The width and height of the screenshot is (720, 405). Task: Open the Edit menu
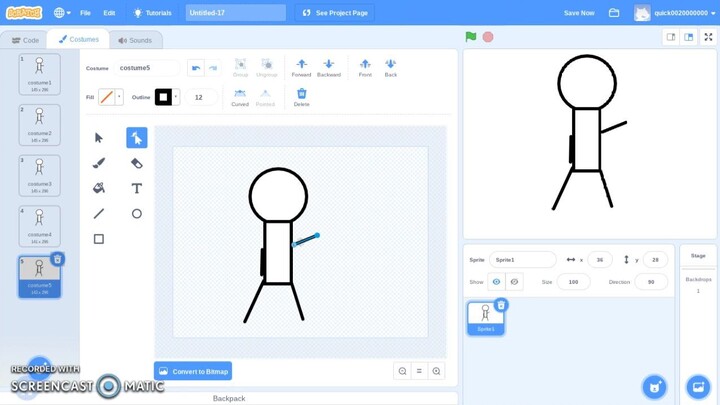click(x=109, y=13)
